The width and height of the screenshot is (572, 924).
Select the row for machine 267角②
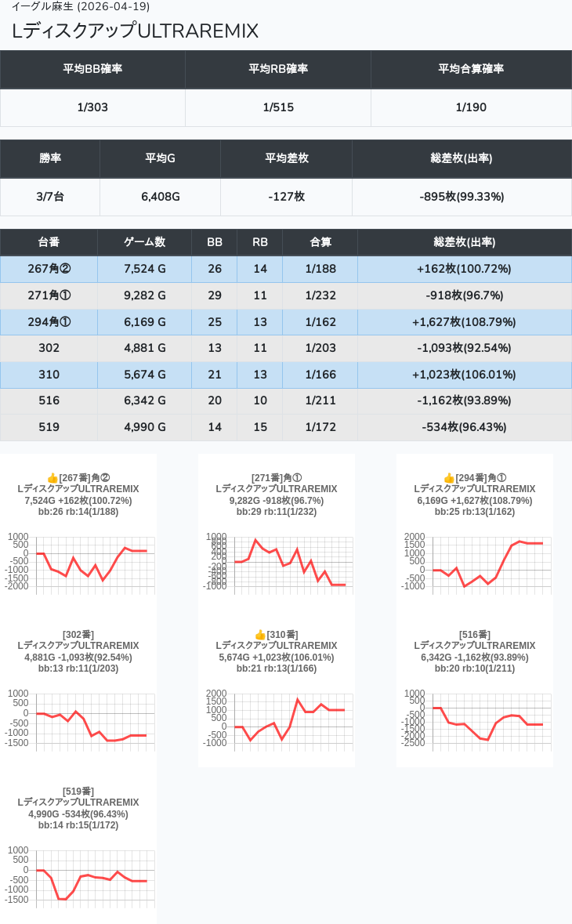coord(49,269)
